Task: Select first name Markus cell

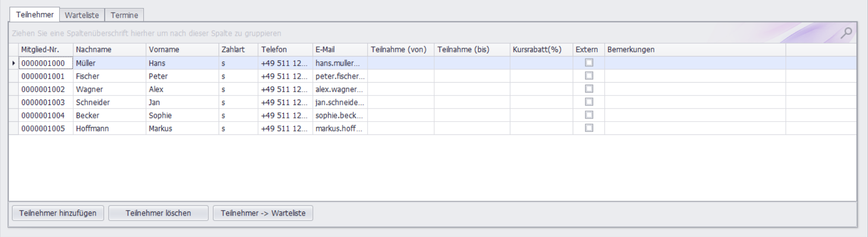Action: pyautogui.click(x=182, y=128)
